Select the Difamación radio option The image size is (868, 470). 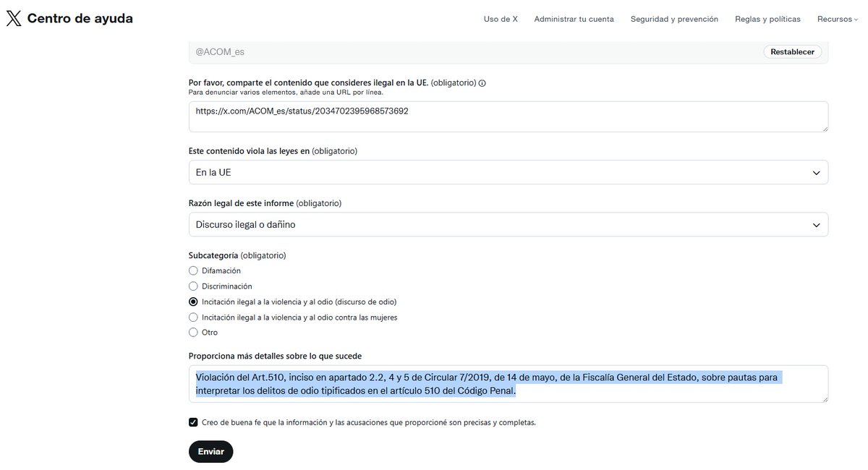pyautogui.click(x=193, y=270)
